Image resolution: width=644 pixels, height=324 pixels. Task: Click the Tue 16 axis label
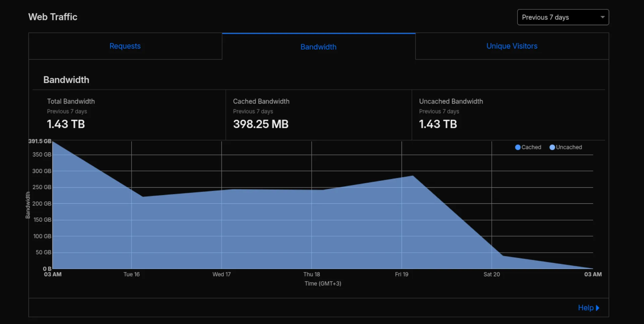131,274
